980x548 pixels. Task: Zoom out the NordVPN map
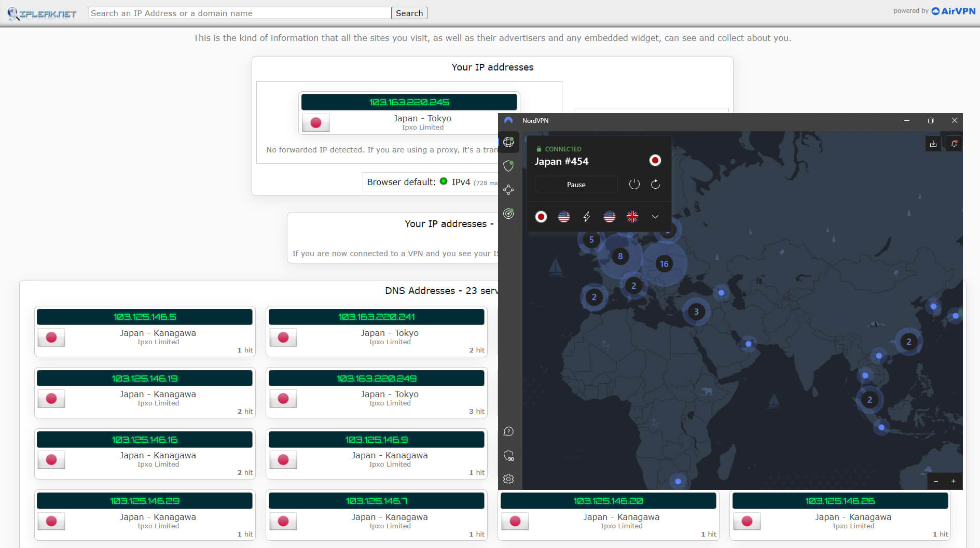point(936,481)
